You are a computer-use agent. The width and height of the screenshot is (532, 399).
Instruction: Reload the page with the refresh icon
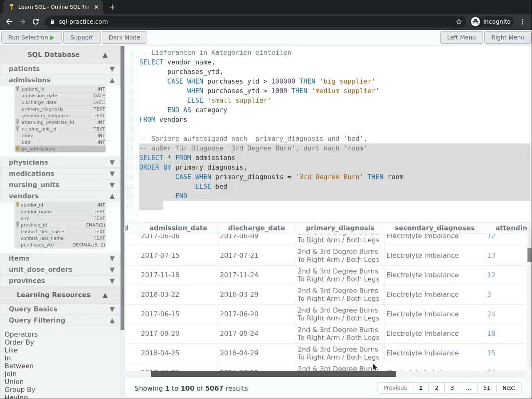(36, 22)
